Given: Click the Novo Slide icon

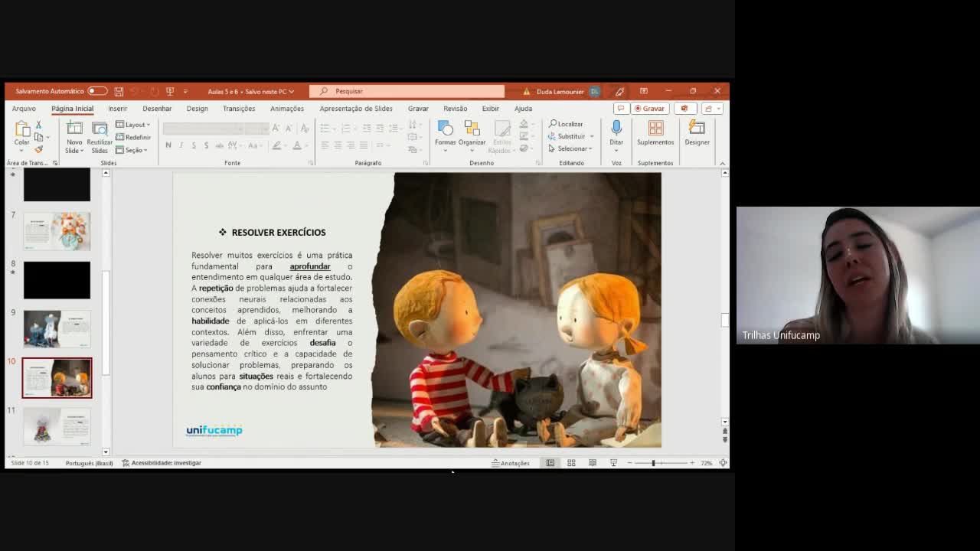Looking at the screenshot, I should coord(74,129).
